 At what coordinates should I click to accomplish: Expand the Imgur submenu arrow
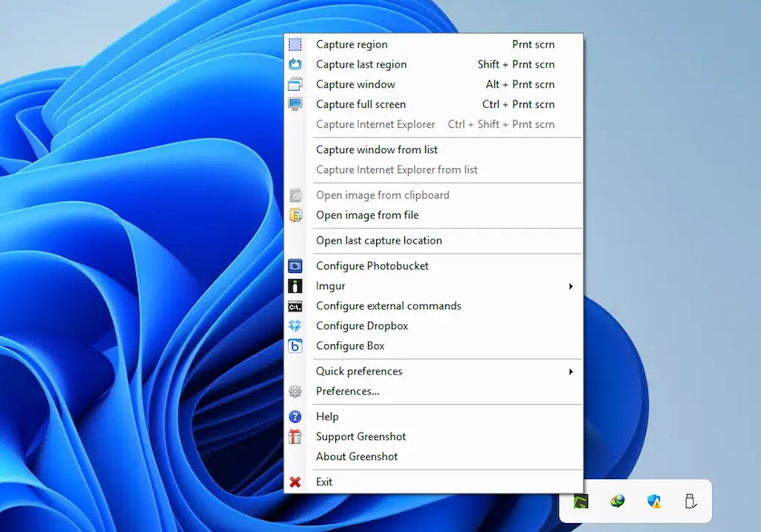[x=571, y=286]
